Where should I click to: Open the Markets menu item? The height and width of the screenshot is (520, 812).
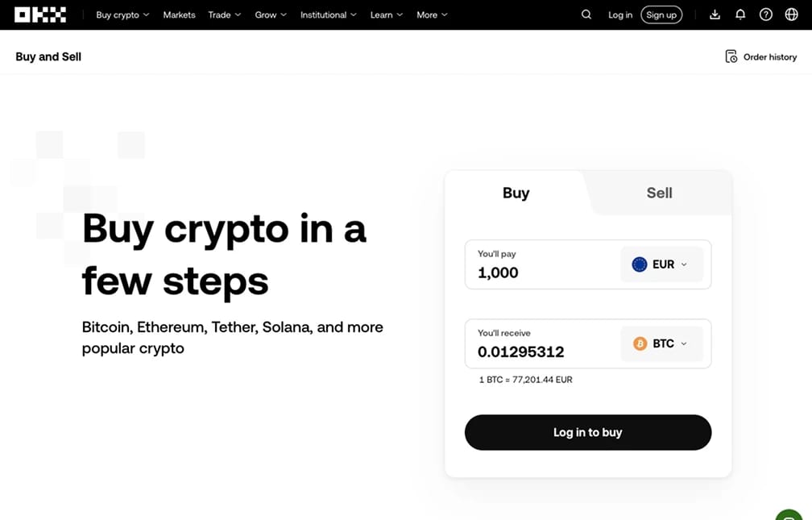[179, 15]
